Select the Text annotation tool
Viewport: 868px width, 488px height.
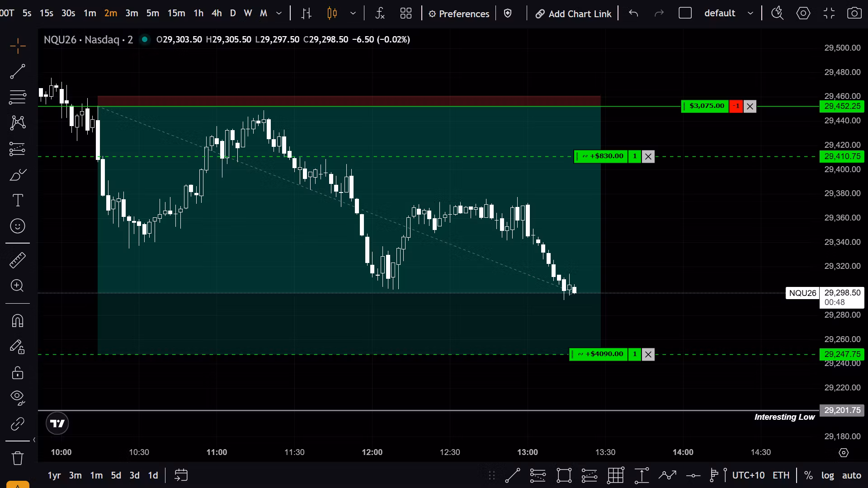[x=18, y=200]
